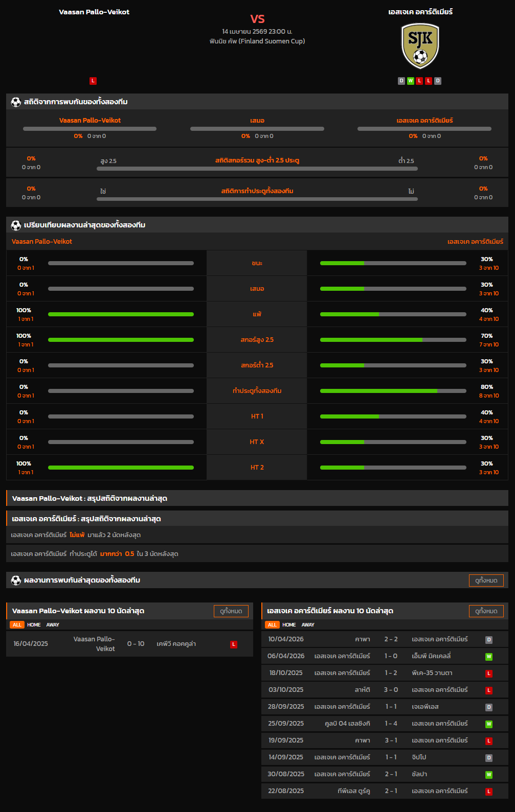515x812 pixels.
Task: Click soccer ball icon beside recent meetings header
Action: click(x=16, y=580)
